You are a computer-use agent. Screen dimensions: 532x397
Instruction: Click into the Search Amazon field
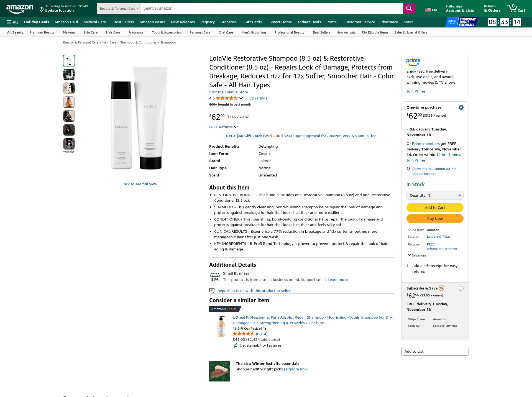click(272, 8)
